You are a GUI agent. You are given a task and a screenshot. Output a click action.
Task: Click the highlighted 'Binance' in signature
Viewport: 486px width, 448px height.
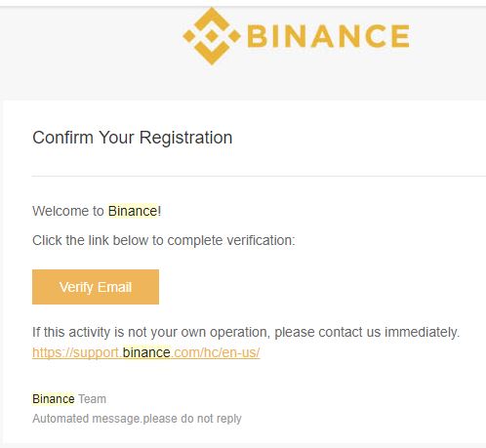pos(54,399)
